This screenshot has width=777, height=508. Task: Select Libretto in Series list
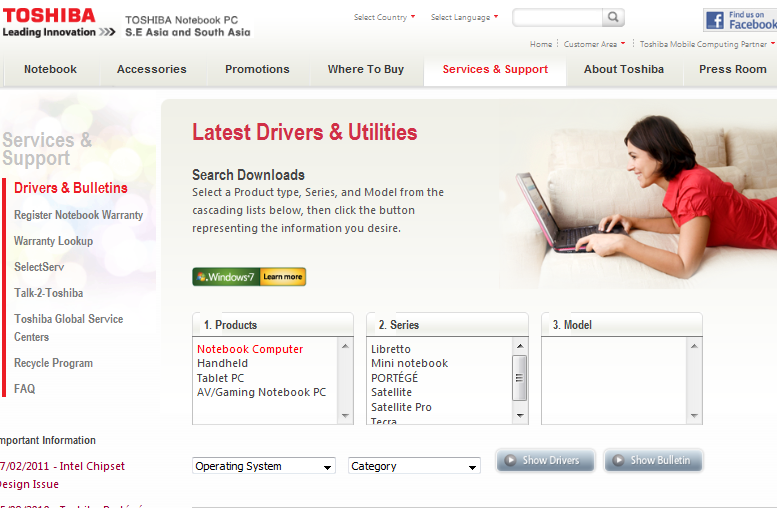click(390, 349)
